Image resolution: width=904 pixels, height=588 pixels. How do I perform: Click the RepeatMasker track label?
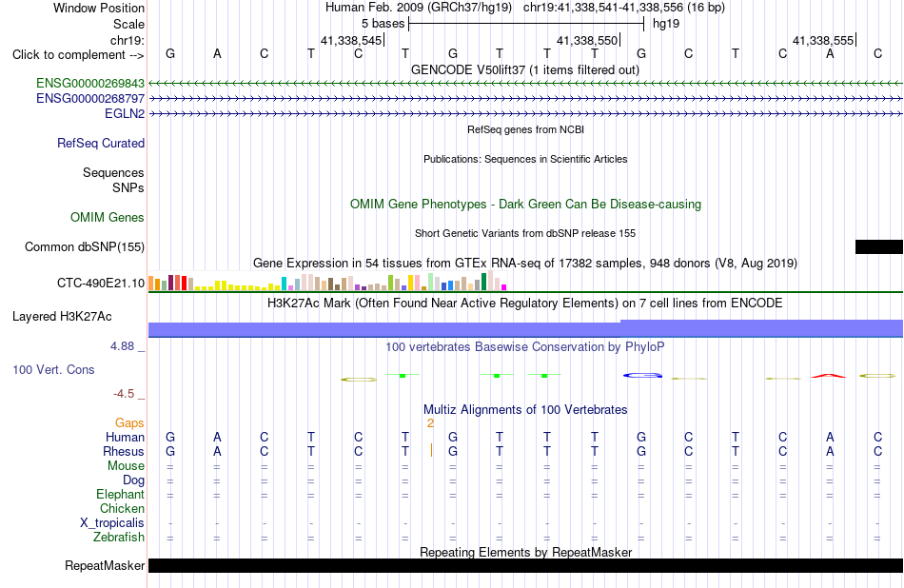pos(105,565)
